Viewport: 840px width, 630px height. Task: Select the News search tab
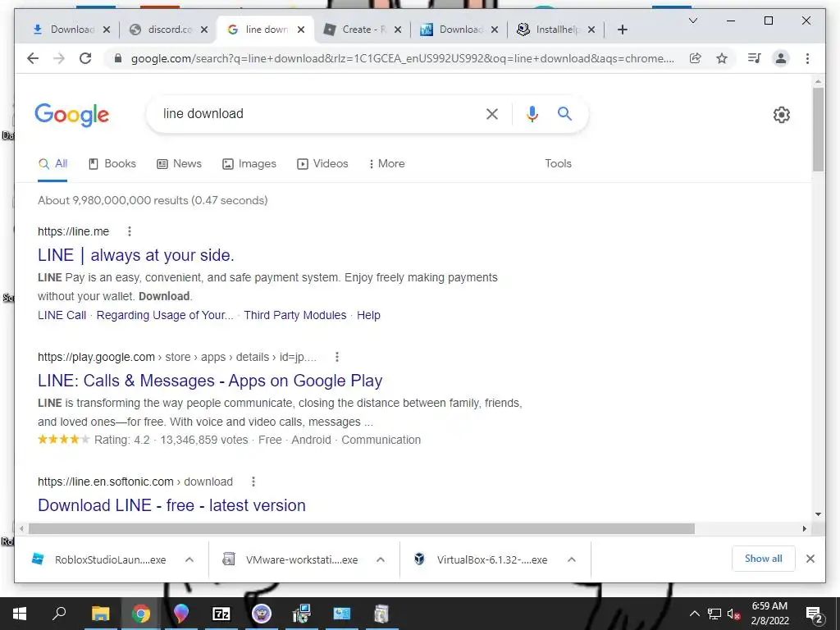click(179, 164)
